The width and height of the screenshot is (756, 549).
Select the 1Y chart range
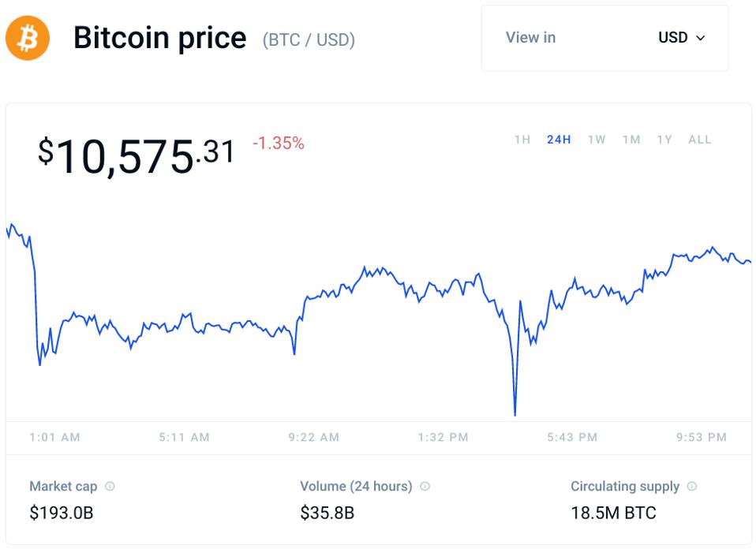pyautogui.click(x=664, y=140)
